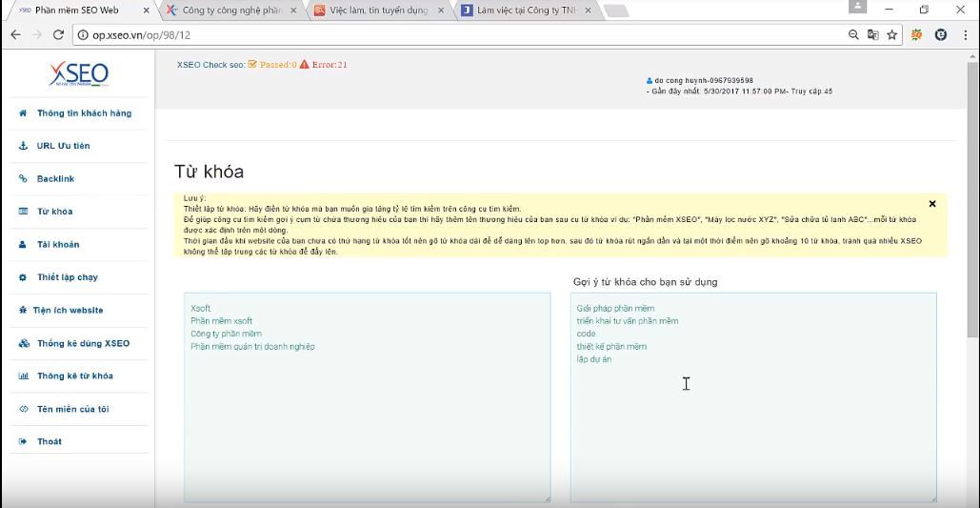The width and height of the screenshot is (980, 508).
Task: Click the sign-out icon beside Thoát
Action: [23, 441]
